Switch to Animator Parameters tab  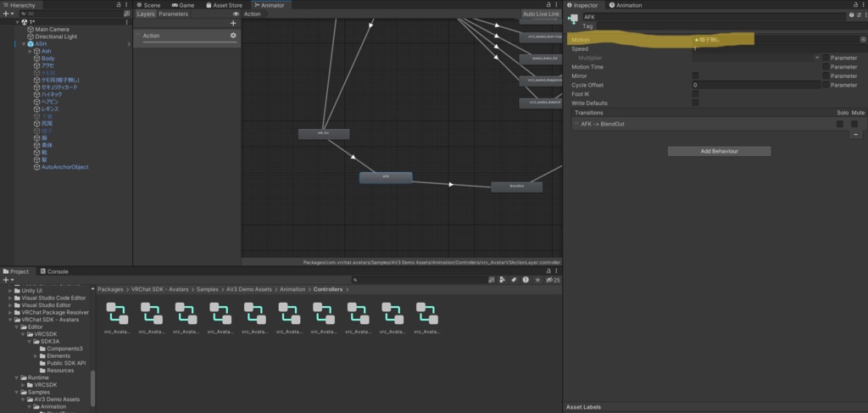[x=173, y=14]
